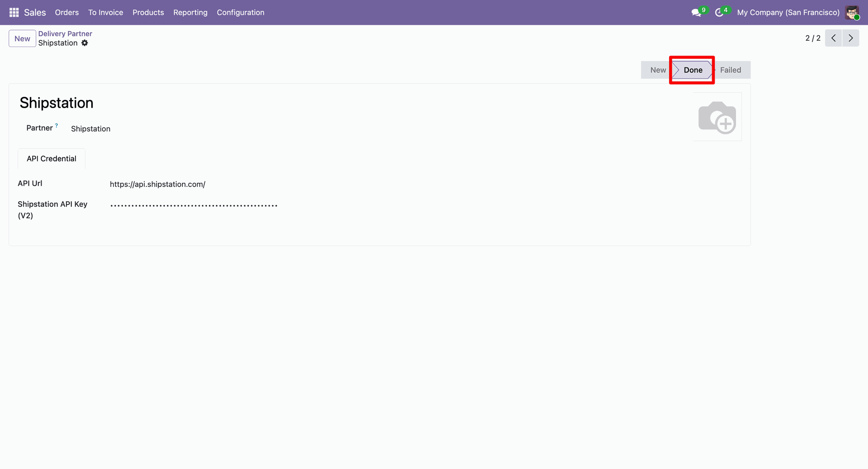
Task: Open the activities clock icon
Action: pos(719,12)
